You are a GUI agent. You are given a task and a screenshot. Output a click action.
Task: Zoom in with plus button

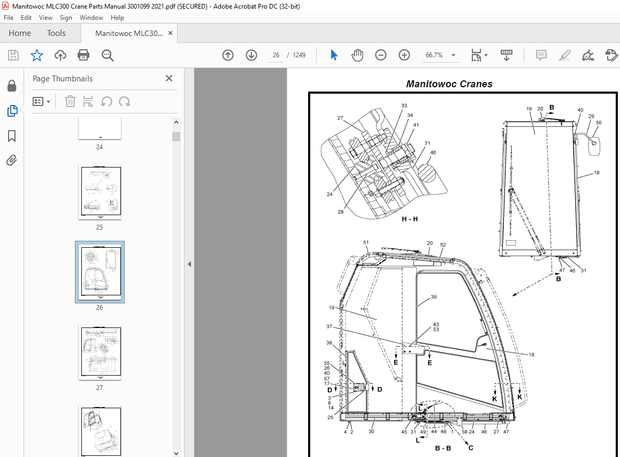[404, 55]
